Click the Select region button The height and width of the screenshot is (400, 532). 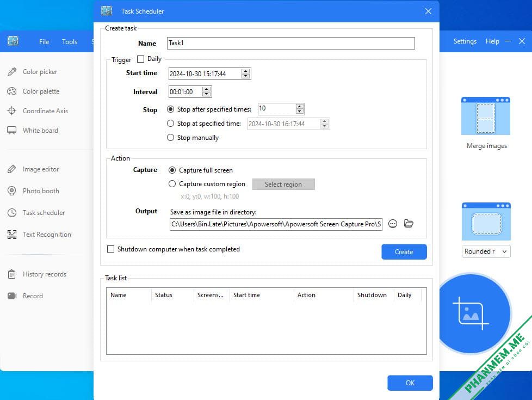coord(283,184)
